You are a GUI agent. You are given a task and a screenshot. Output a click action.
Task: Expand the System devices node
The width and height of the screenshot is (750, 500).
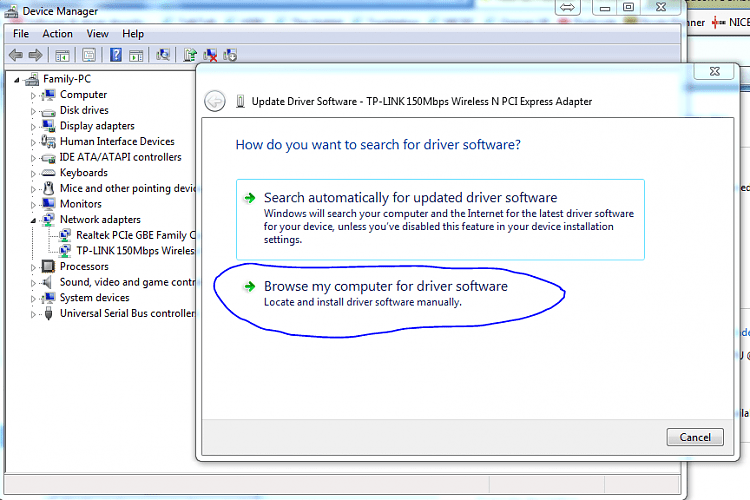click(33, 299)
